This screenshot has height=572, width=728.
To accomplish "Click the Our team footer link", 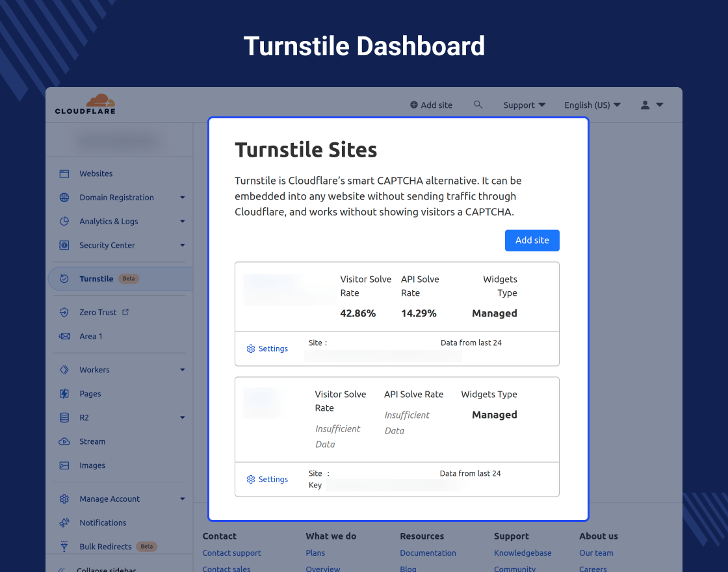I will click(x=596, y=553).
